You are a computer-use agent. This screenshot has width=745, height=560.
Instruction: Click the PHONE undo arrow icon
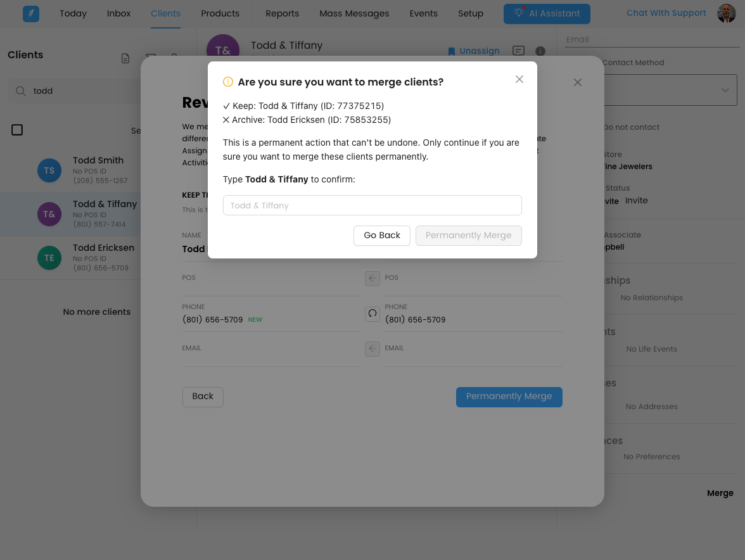click(372, 314)
